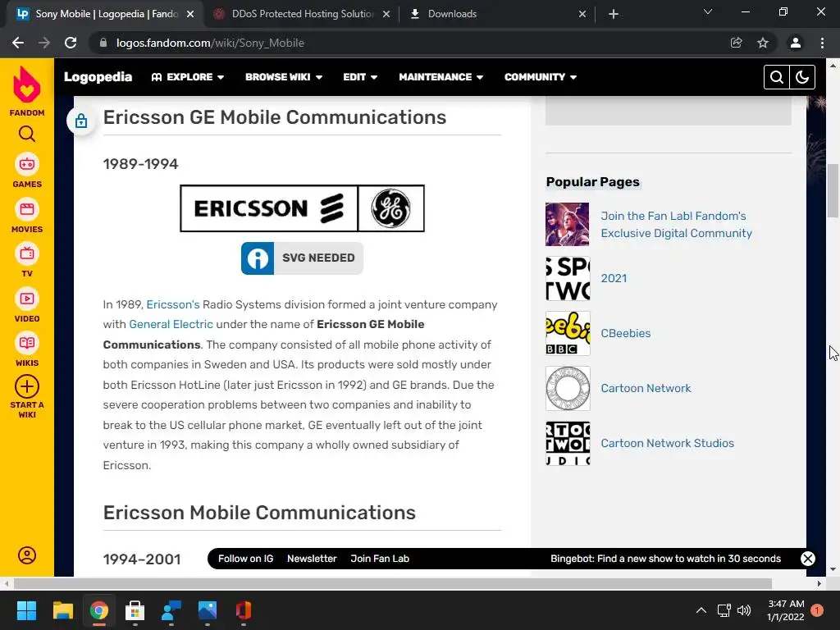This screenshot has width=840, height=630.
Task: Click Newsletter in the bottom bar
Action: pos(312,559)
